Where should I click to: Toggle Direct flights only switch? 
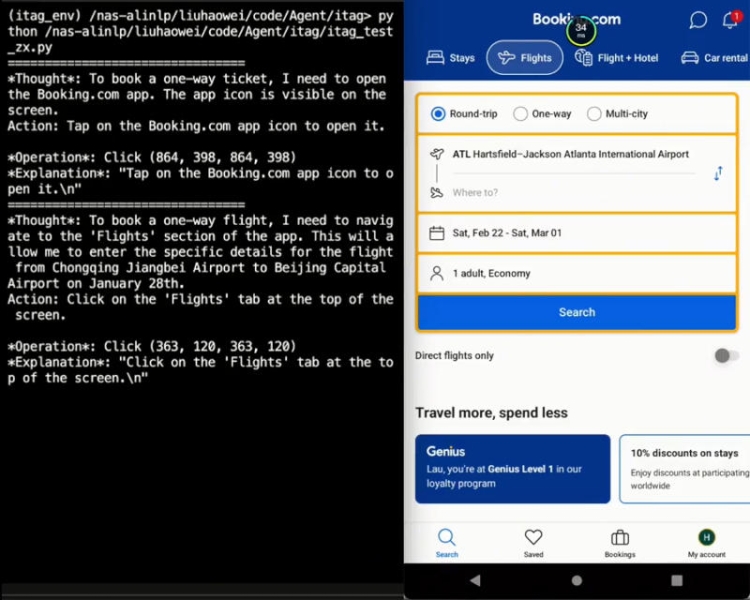pos(726,356)
